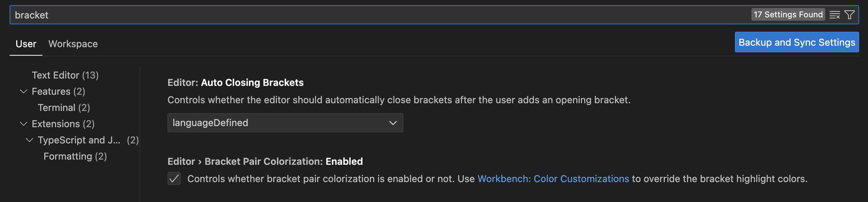Uncheck Bracket Pair Colorization Enabled checkbox
Viewport: 868px width, 202px height.
coord(174,179)
